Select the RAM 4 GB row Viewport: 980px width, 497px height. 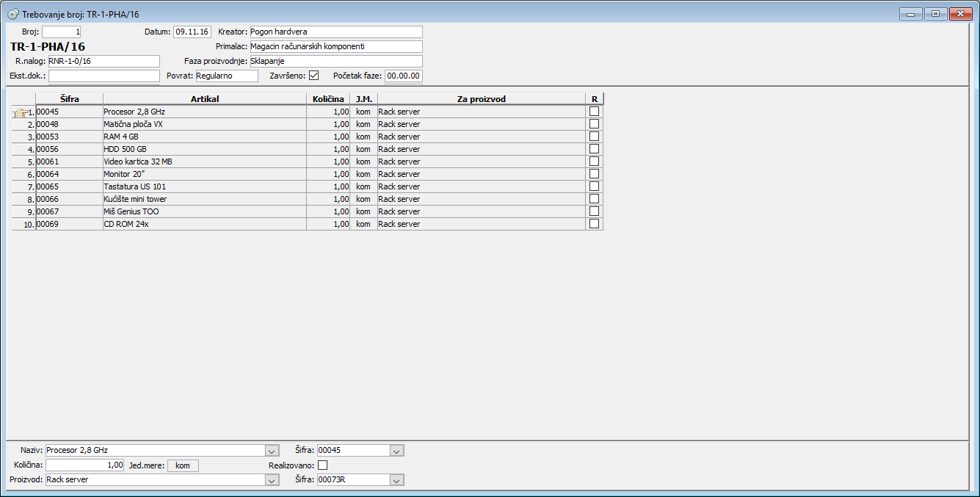click(x=204, y=137)
